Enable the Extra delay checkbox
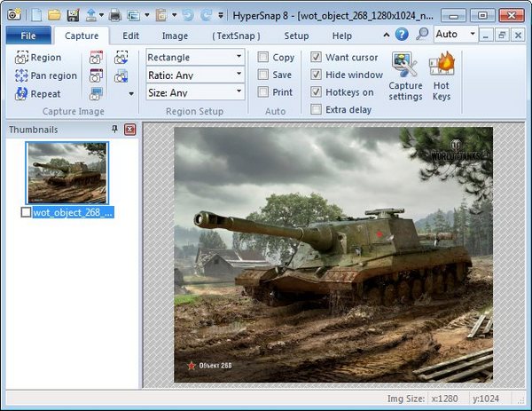 tap(317, 110)
